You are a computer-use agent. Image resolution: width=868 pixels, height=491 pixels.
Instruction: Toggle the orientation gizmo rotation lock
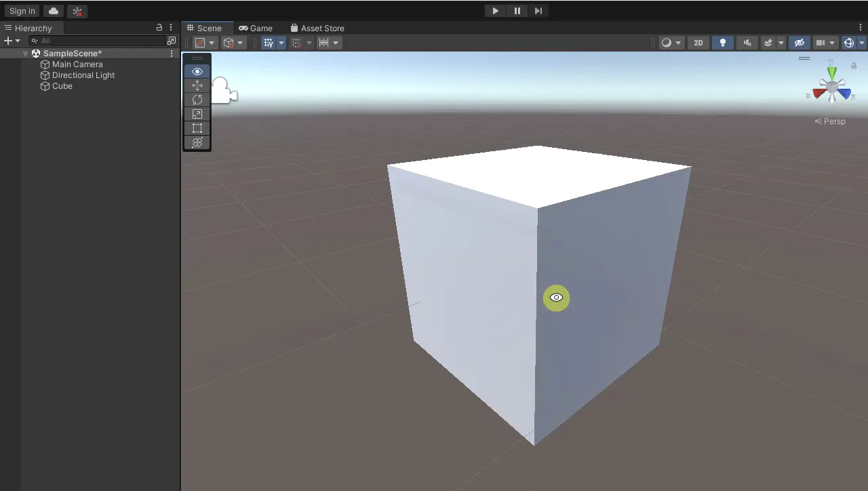pos(854,66)
